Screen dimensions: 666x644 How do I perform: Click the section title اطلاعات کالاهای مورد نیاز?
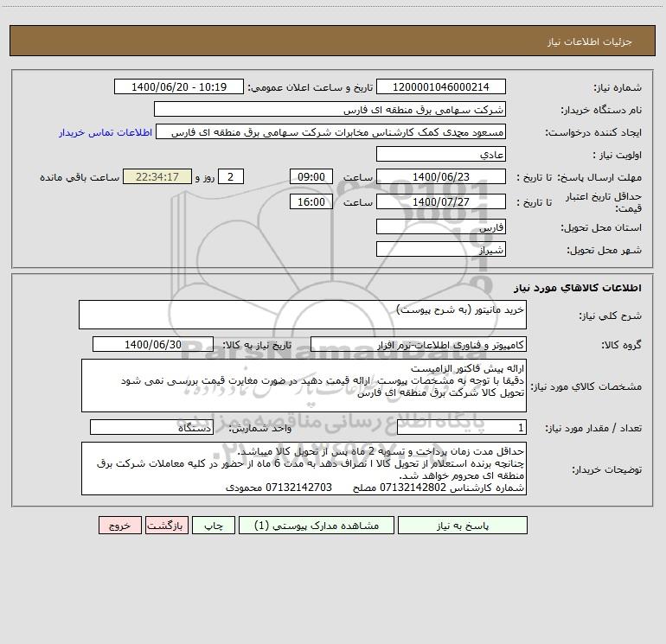point(578,288)
